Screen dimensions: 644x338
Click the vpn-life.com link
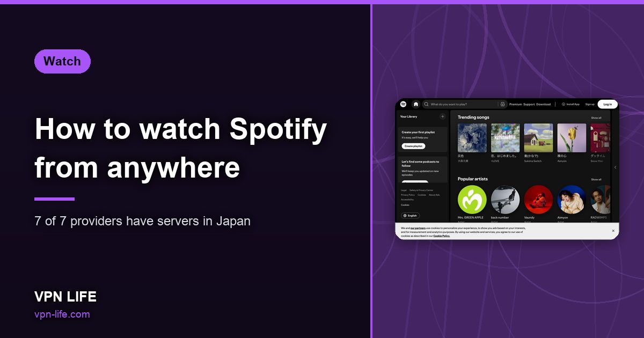click(x=62, y=314)
